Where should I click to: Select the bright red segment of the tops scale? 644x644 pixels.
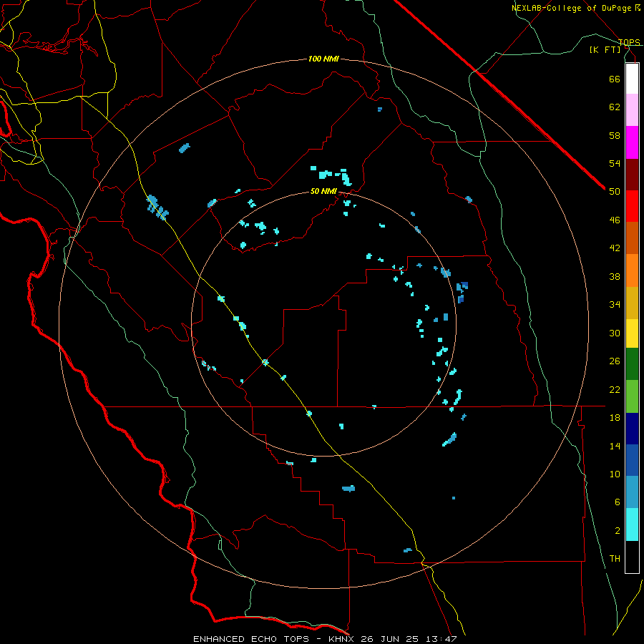coord(632,206)
